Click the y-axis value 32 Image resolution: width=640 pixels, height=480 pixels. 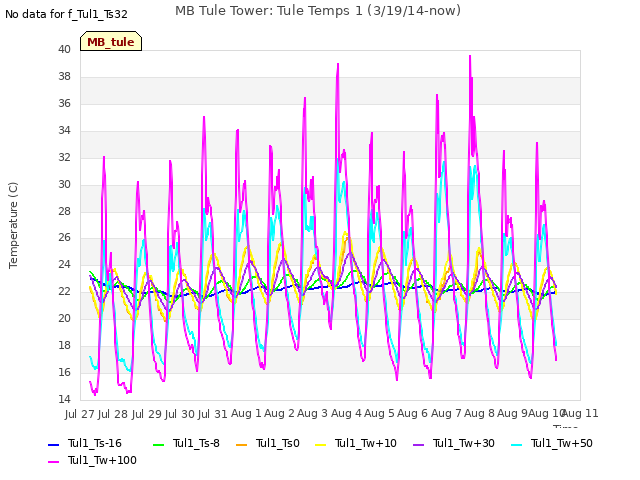pyautogui.click(x=64, y=157)
